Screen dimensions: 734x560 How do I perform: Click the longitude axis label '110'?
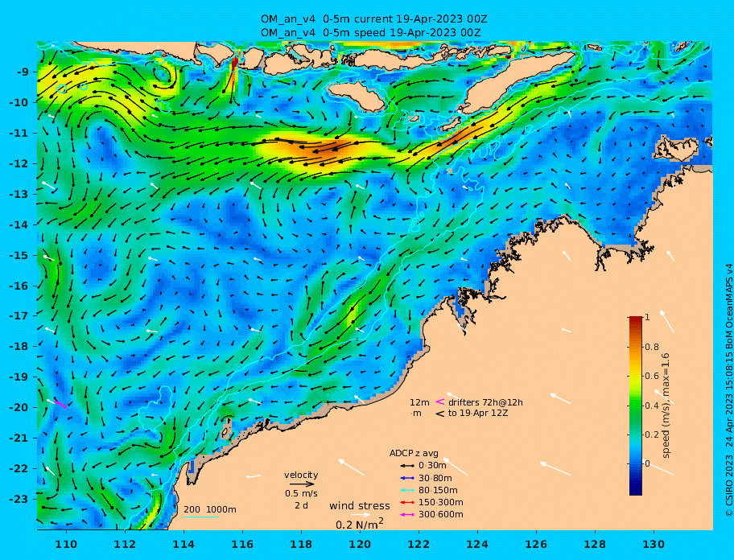point(66,544)
